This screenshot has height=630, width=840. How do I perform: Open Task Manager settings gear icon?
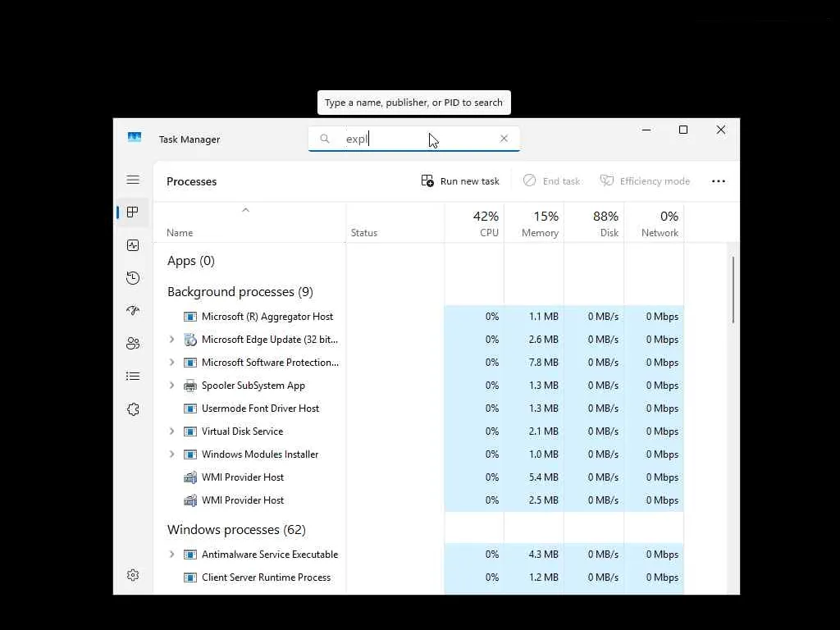point(133,575)
